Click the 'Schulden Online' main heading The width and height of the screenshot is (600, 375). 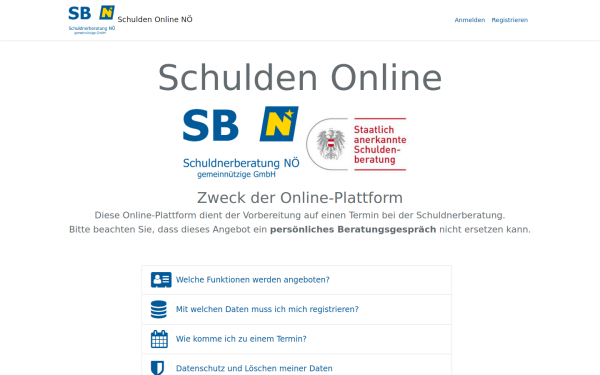point(300,78)
